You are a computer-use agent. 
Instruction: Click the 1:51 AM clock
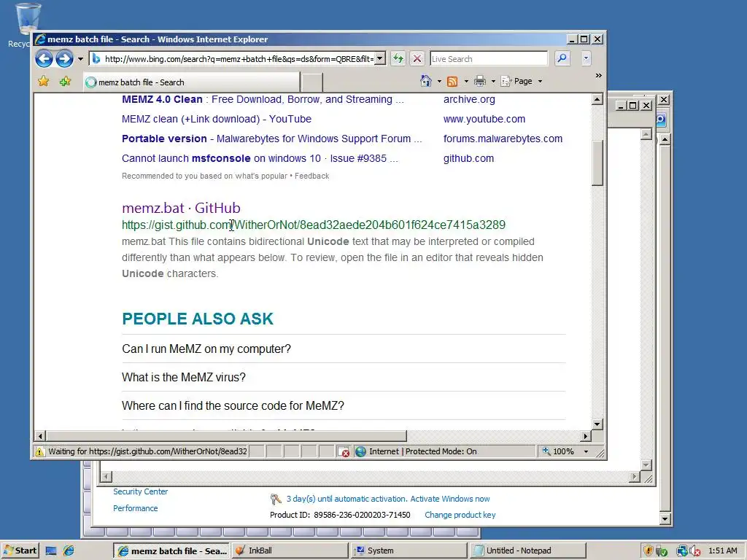coord(723,551)
